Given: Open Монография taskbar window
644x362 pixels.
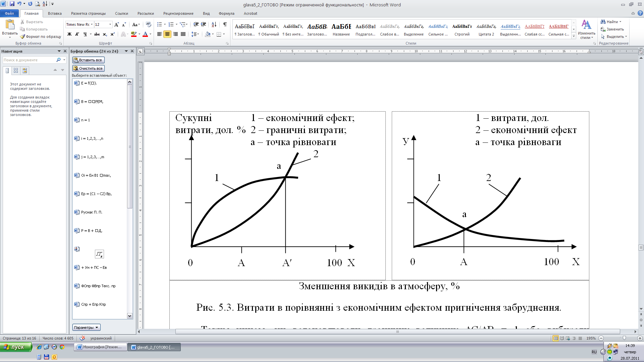Looking at the screenshot, I should tap(100, 347).
